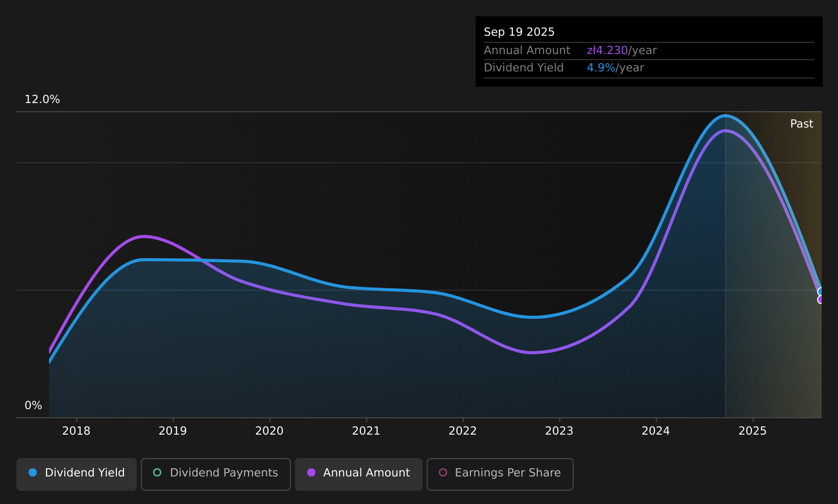Click the Sep 19 2025 tooltip date
This screenshot has height=504, width=838.
click(519, 32)
